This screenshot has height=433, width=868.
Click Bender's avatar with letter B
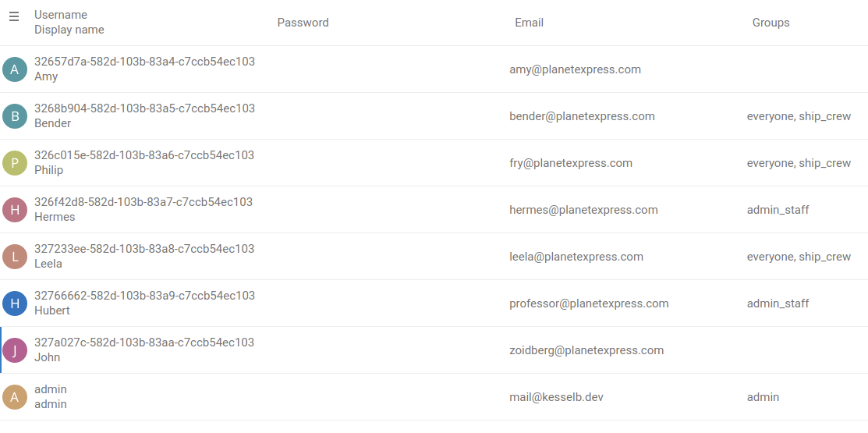tap(14, 116)
